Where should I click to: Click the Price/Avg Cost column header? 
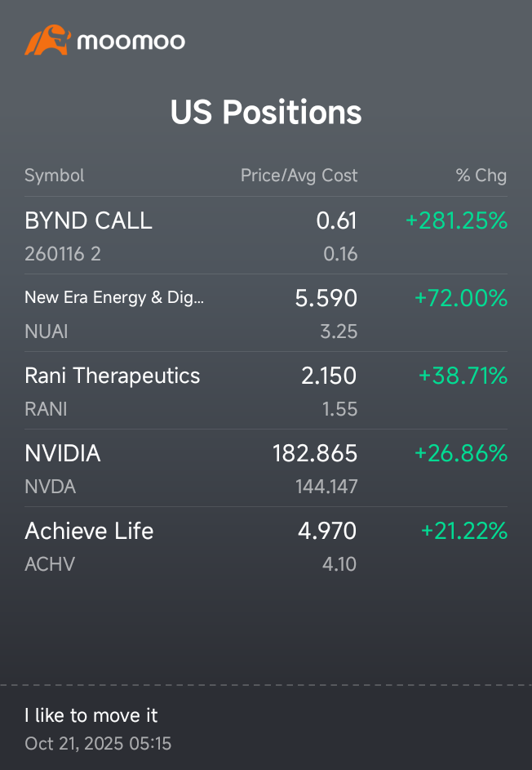pos(299,176)
